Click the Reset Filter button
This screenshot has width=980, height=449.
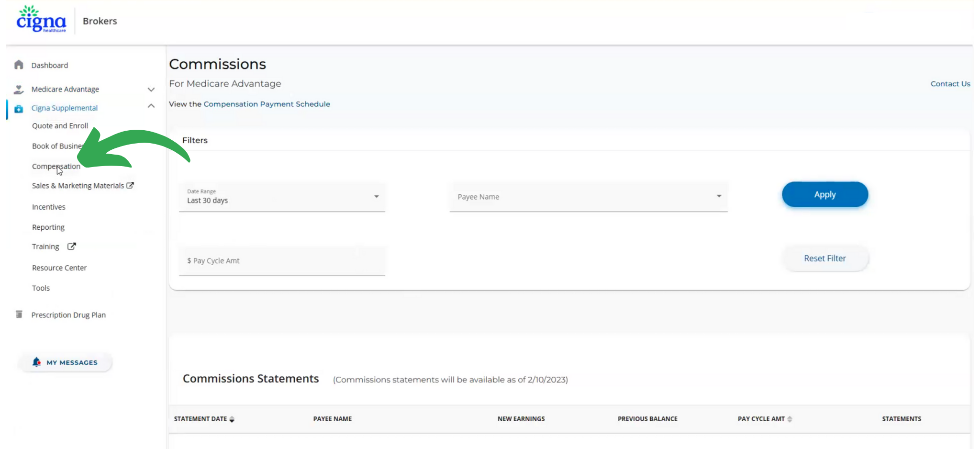click(825, 258)
